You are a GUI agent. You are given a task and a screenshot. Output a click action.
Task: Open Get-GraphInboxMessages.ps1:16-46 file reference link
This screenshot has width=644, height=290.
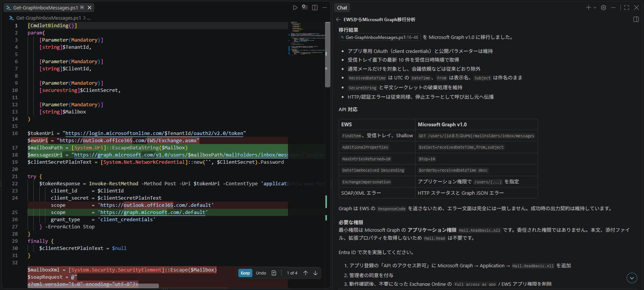coord(380,37)
